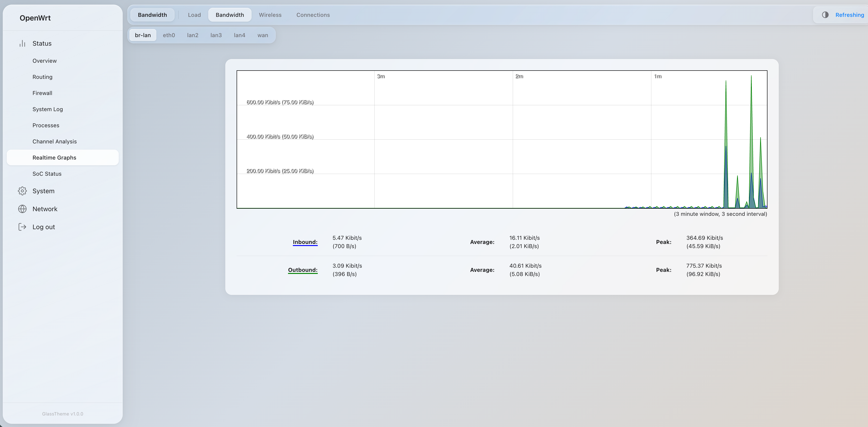Screen dimensions: 868x427
Task: Select Realtime Graphs in the sidebar
Action: (63, 158)
